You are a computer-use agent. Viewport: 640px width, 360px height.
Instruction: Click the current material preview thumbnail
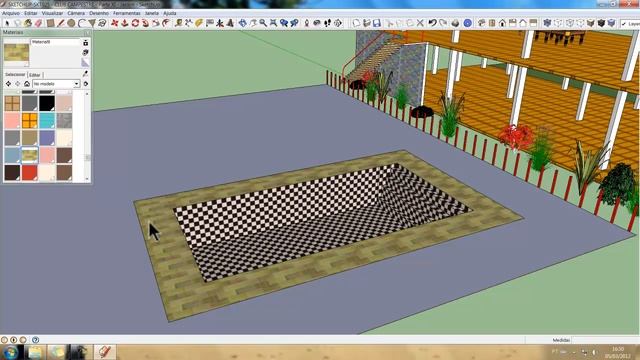pyautogui.click(x=16, y=53)
